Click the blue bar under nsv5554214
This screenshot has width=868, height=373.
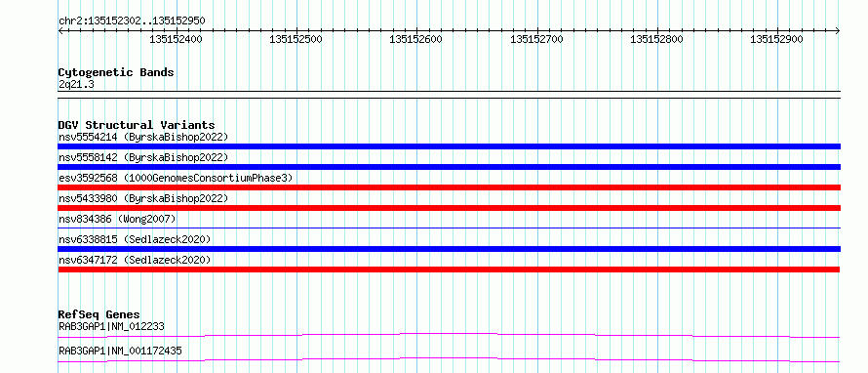click(x=449, y=146)
